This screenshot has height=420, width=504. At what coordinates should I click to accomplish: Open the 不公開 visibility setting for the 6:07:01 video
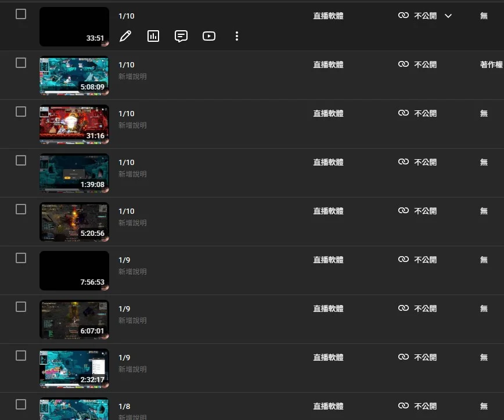tap(425, 308)
